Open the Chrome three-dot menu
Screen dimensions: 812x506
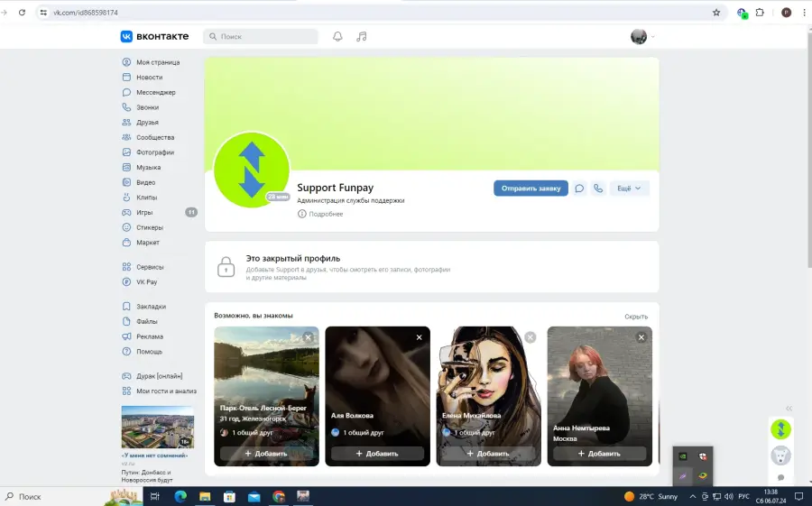click(x=804, y=13)
